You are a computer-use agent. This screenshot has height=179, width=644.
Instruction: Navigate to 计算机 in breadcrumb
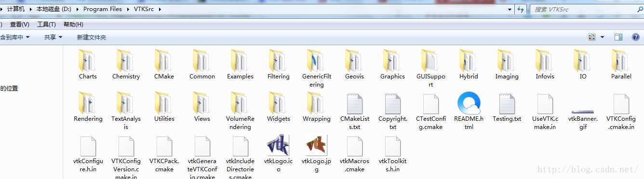[16, 9]
